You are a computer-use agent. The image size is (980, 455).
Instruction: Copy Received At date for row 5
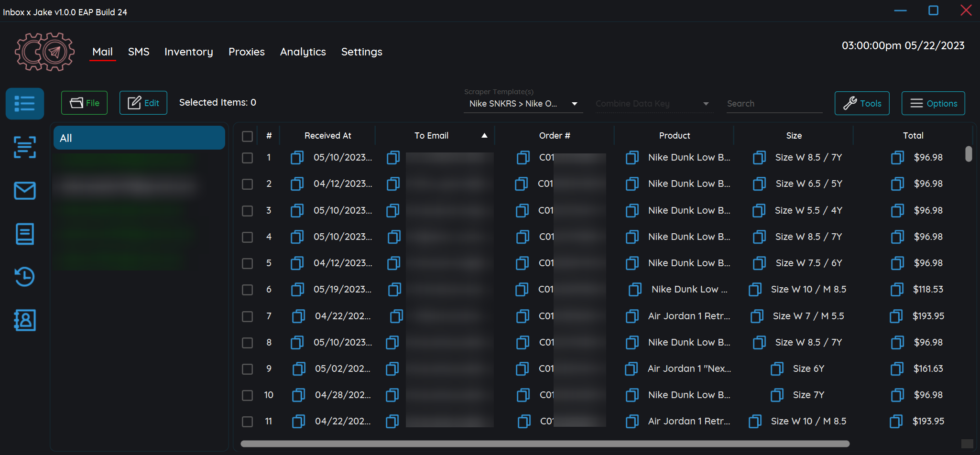point(297,263)
